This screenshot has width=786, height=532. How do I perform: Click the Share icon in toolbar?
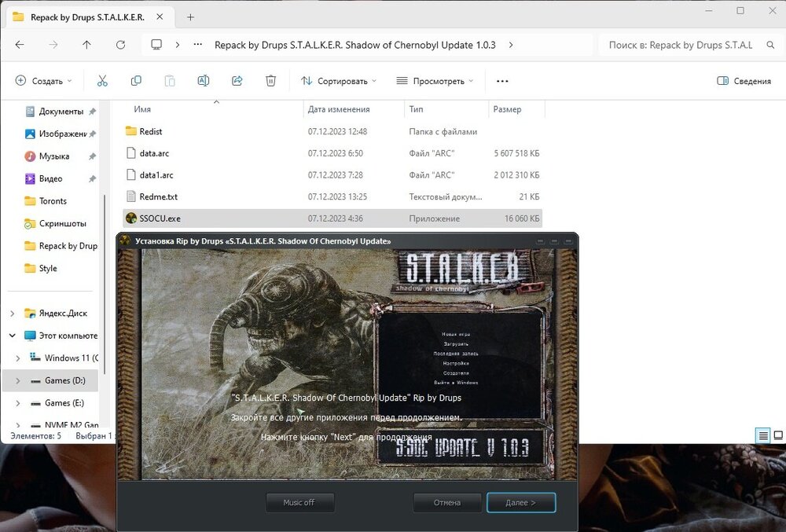pyautogui.click(x=237, y=81)
